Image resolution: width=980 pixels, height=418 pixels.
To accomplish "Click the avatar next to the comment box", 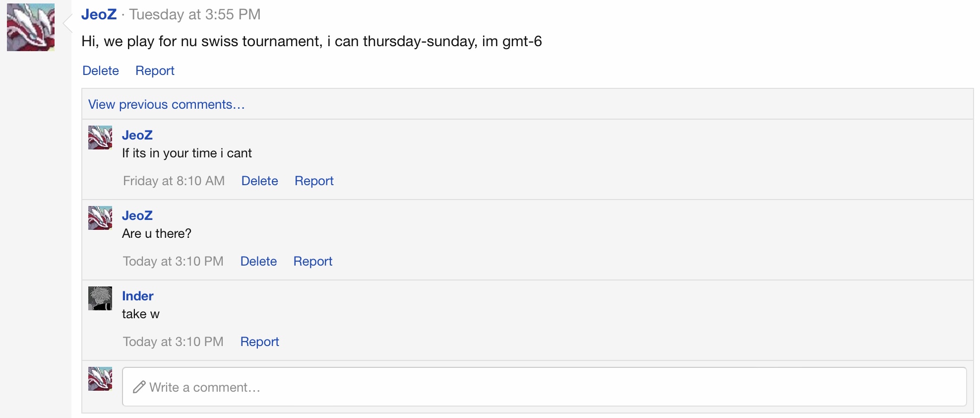I will pos(100,379).
